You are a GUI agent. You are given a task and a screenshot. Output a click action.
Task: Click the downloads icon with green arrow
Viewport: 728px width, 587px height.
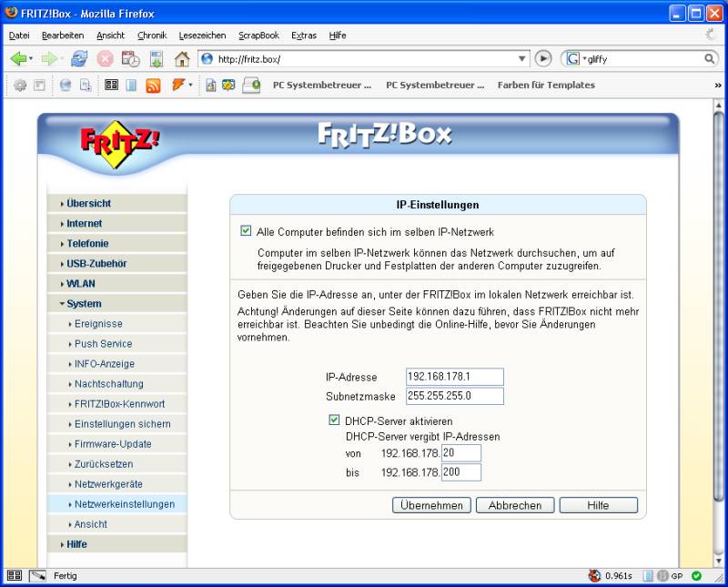tap(157, 59)
